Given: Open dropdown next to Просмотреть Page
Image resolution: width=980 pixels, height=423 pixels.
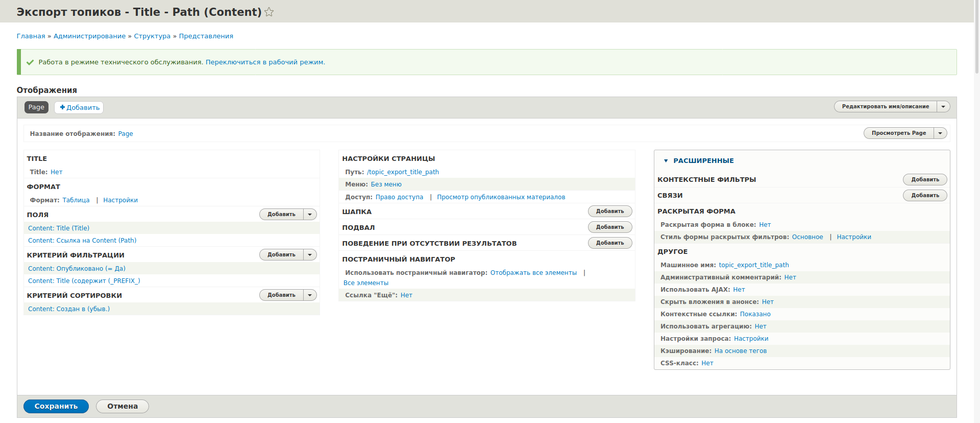Looking at the screenshot, I should pyautogui.click(x=940, y=133).
